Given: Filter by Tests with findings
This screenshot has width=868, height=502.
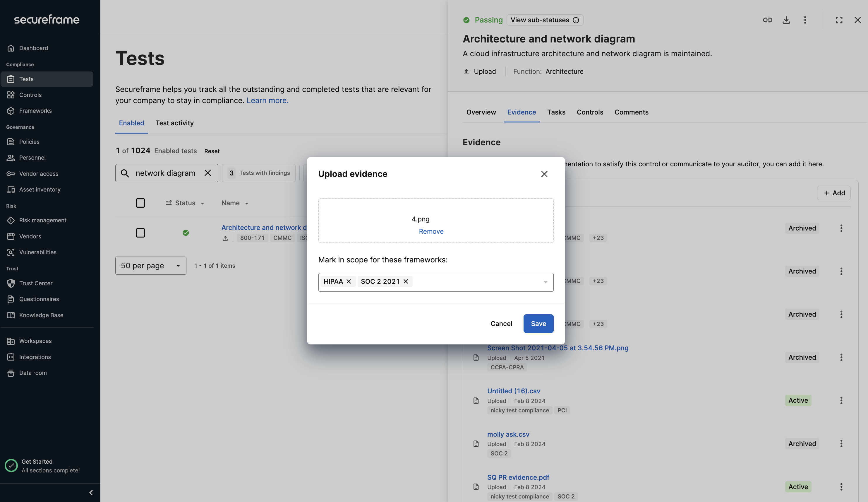Looking at the screenshot, I should point(259,173).
